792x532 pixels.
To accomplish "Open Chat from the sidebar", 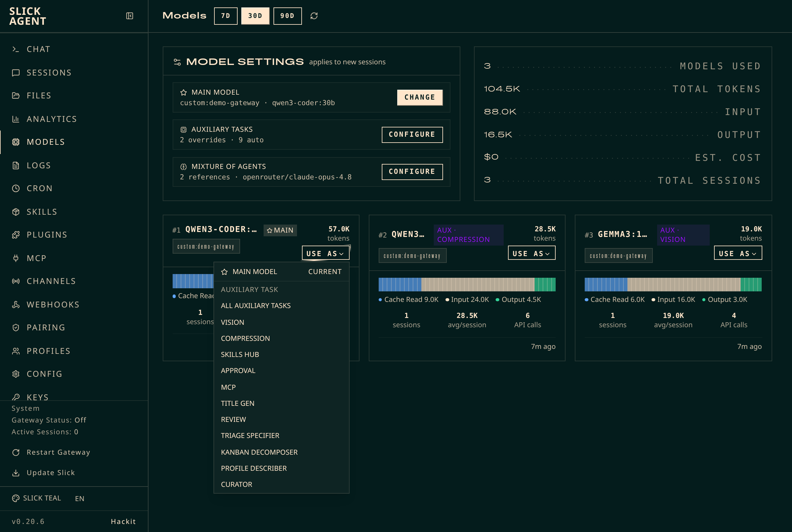I will click(74, 49).
